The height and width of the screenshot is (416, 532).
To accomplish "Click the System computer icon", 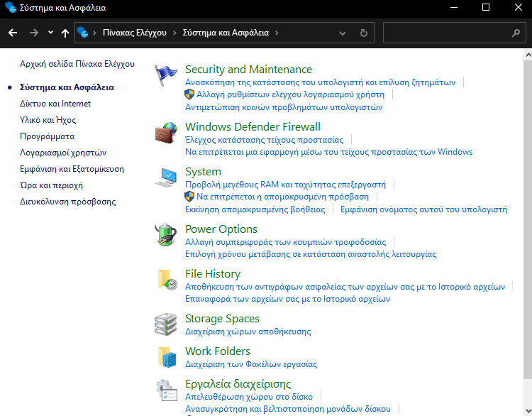I will tap(166, 177).
